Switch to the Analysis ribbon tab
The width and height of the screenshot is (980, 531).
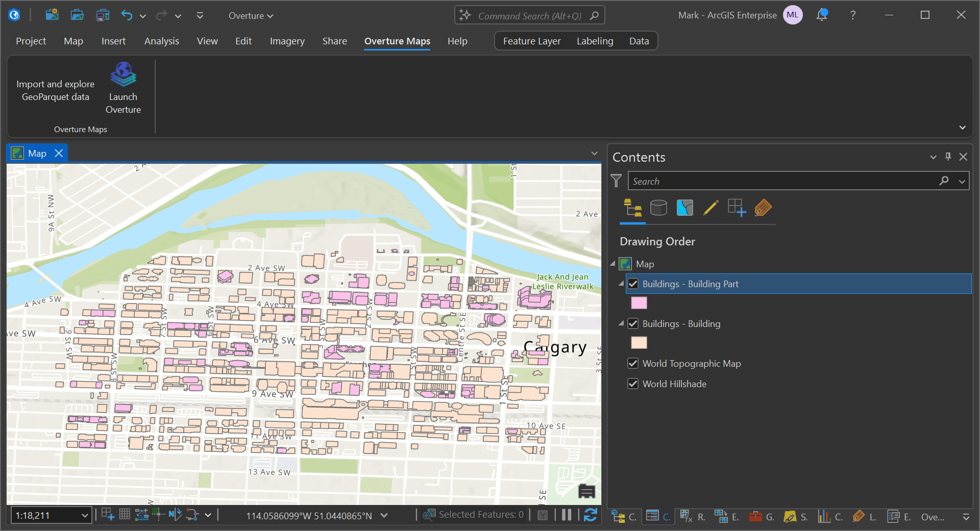click(162, 41)
